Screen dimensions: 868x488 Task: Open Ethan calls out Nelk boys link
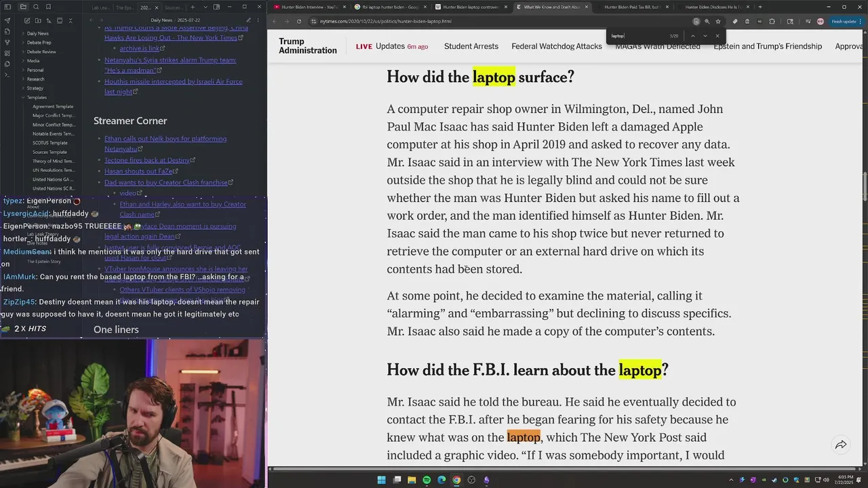point(165,143)
